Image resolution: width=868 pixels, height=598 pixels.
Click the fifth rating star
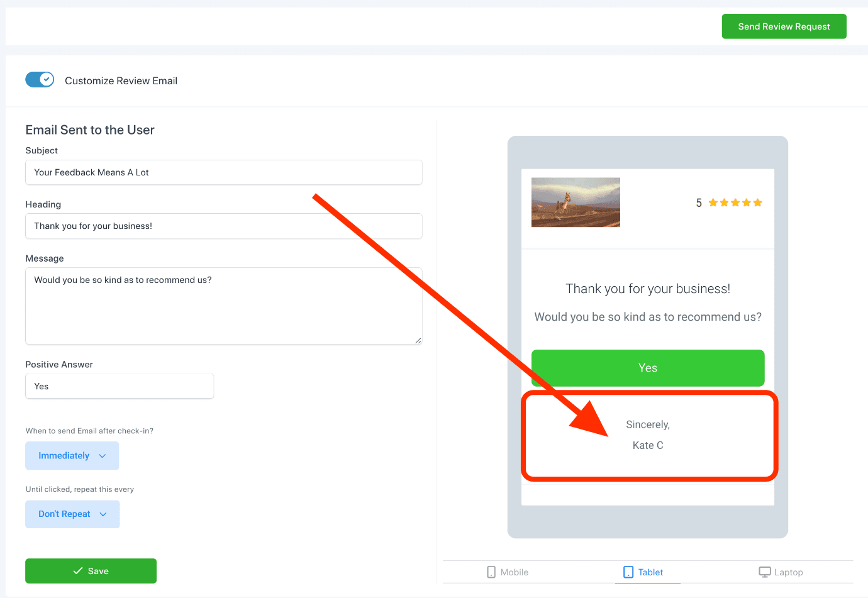[757, 202]
